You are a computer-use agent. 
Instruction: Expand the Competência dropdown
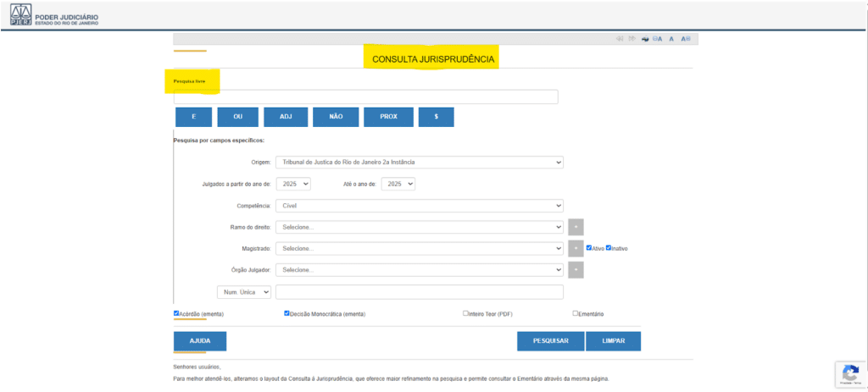419,205
